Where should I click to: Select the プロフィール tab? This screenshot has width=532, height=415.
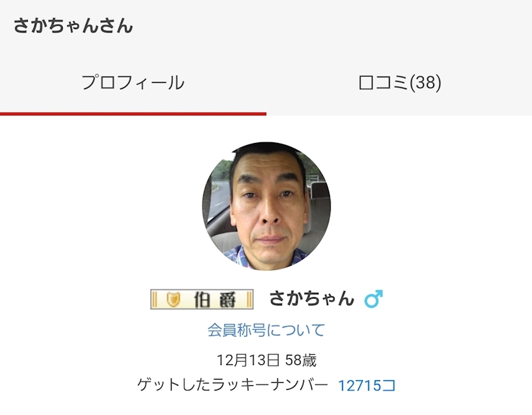132,83
